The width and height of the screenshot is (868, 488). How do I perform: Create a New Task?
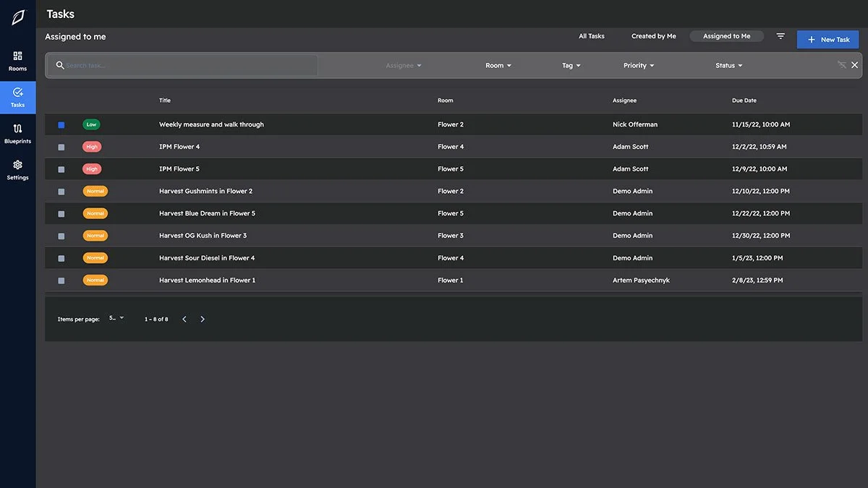click(x=827, y=39)
